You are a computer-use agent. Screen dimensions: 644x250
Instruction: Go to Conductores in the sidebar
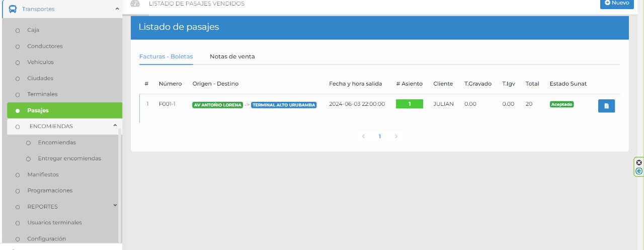[45, 46]
